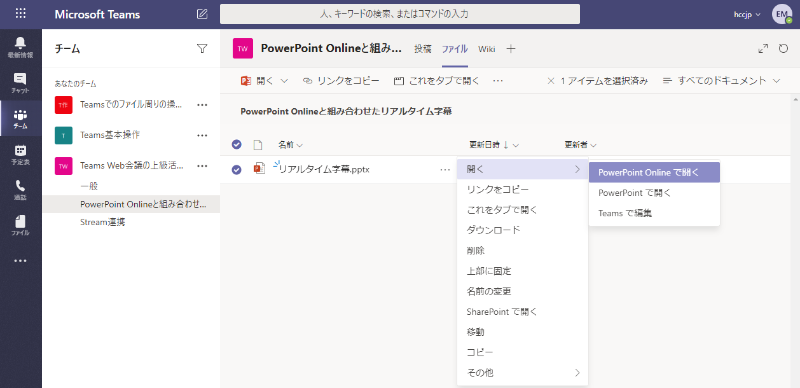Screen dimensions: 800x388
Task: Start a new chat with compose icon
Action: (x=202, y=14)
